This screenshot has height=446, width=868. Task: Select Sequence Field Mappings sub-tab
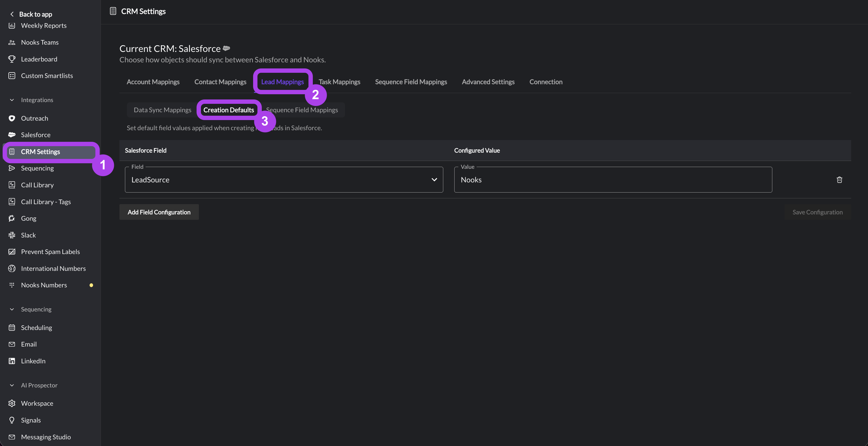[302, 110]
